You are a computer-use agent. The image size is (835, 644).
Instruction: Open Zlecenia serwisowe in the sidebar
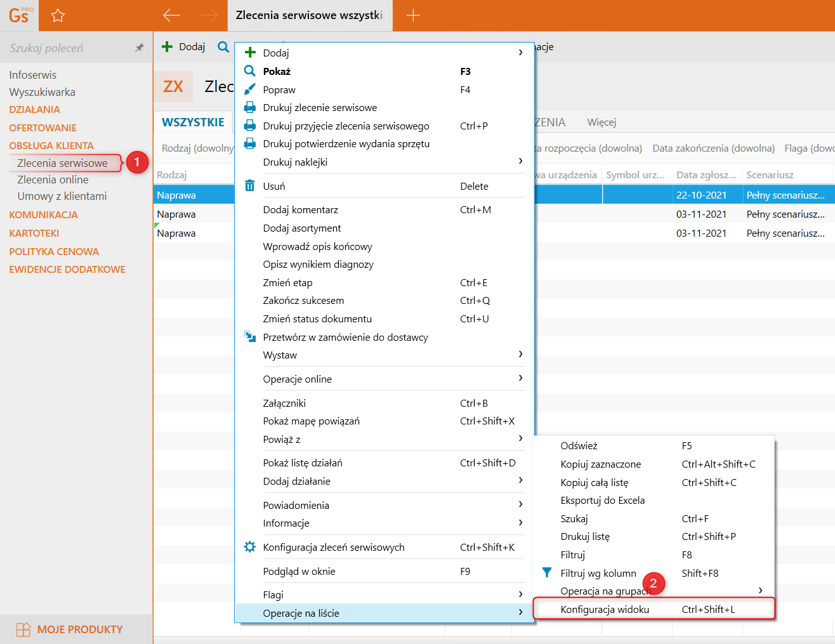point(62,163)
